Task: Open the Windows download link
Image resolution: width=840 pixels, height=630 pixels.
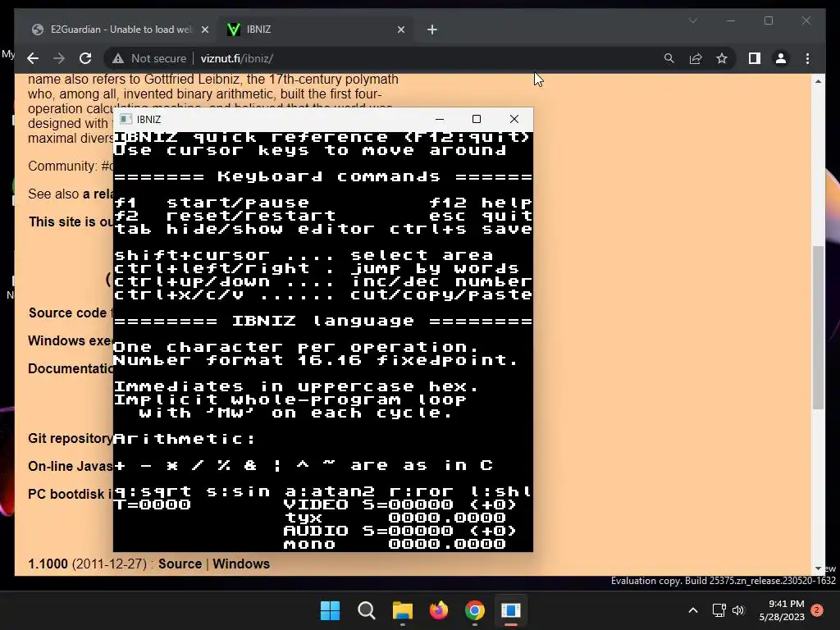Action: click(x=241, y=564)
